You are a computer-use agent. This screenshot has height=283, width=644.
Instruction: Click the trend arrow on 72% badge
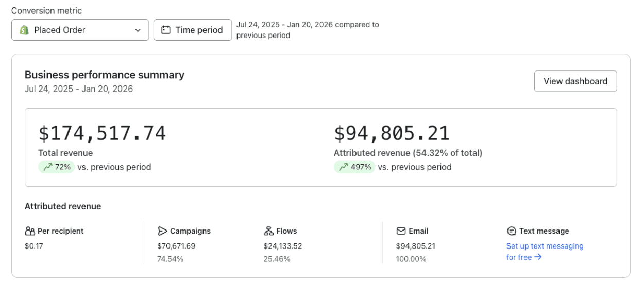coord(48,167)
